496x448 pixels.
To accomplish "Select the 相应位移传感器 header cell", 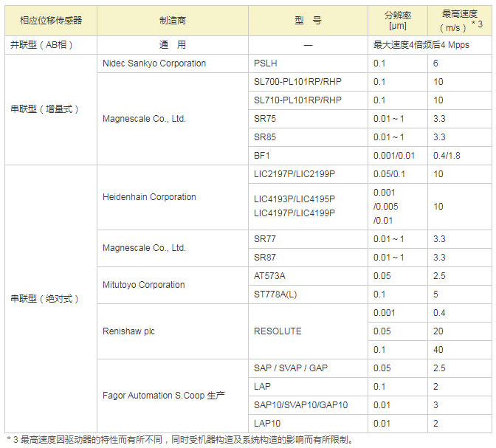I will pyautogui.click(x=51, y=21).
